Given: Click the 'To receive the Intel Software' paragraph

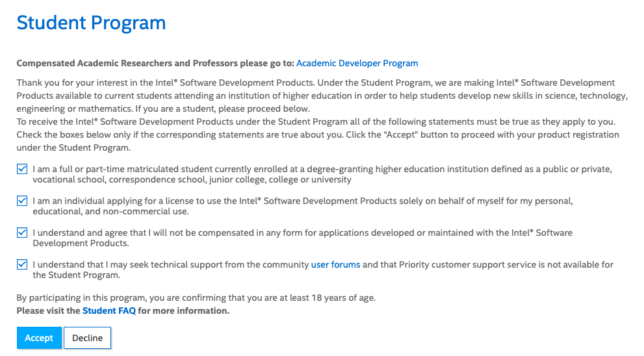Looking at the screenshot, I should pos(318,134).
